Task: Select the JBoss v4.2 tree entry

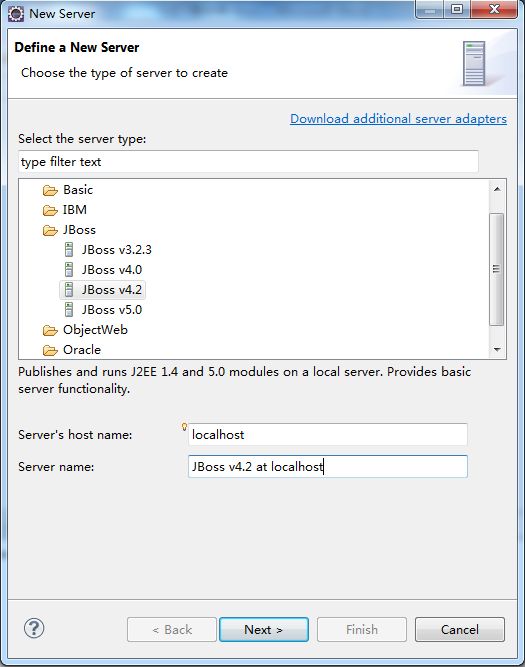Action: click(103, 290)
